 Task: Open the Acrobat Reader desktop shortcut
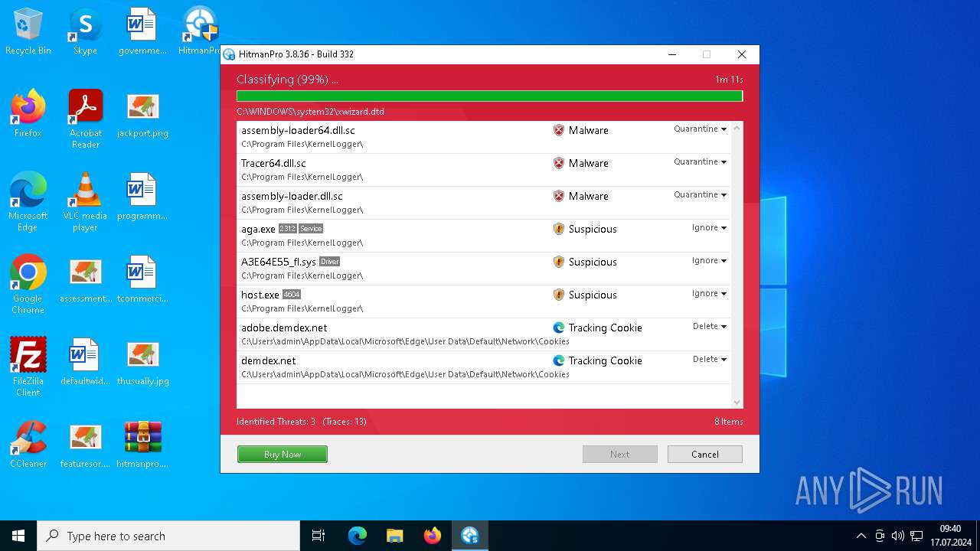[85, 119]
